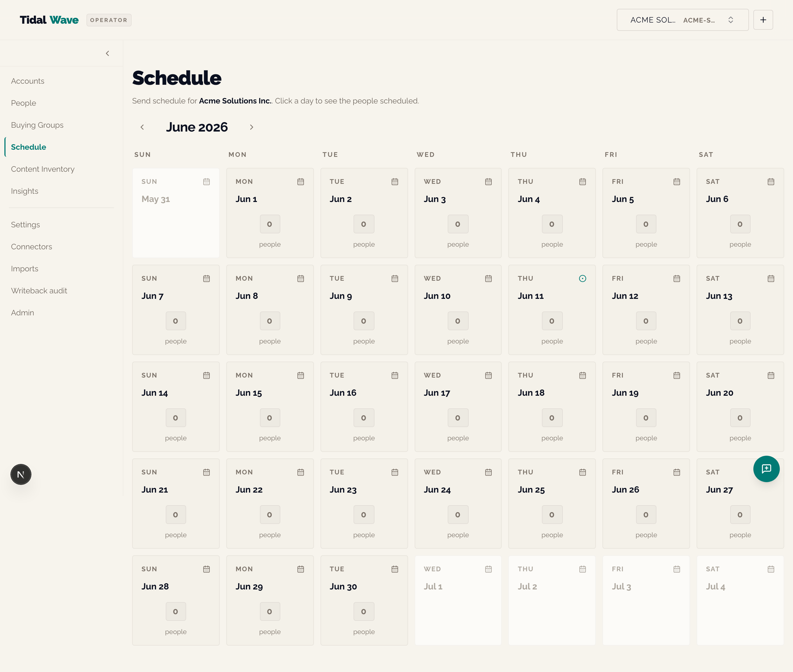Click calendar icon on May 31
The image size is (793, 672).
[207, 182]
